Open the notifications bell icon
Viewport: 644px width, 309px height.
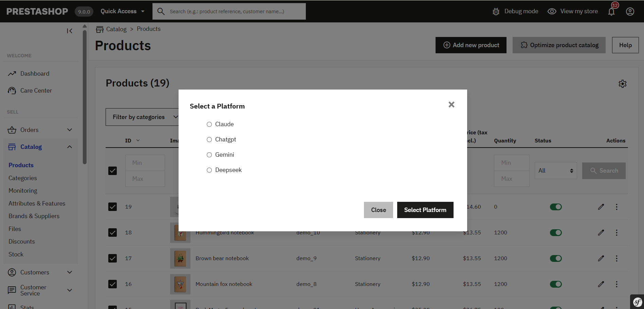click(x=611, y=12)
